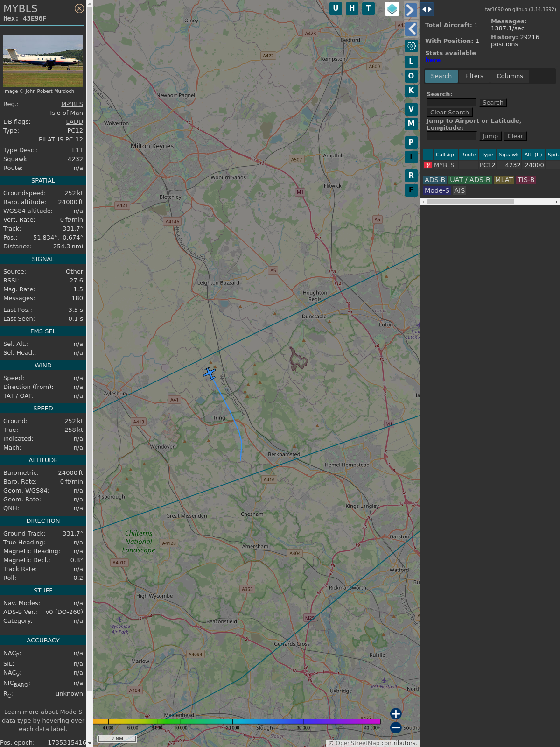
Task: Toggle the ADS-B source filter
Action: [x=435, y=180]
